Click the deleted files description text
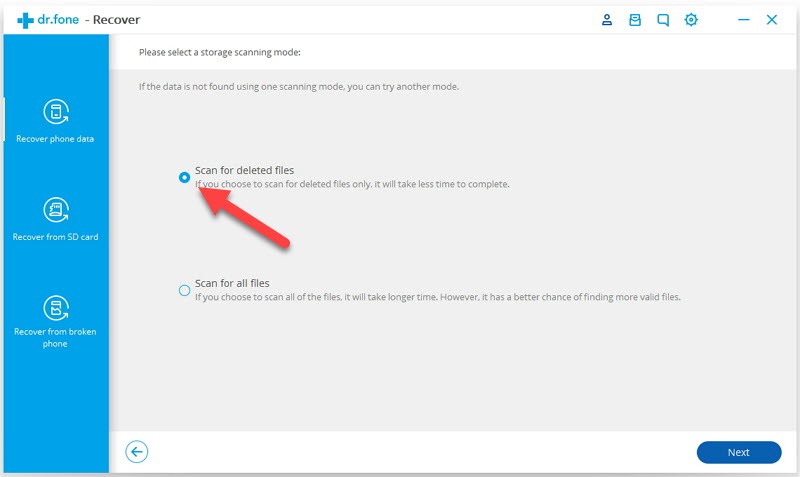 point(352,184)
